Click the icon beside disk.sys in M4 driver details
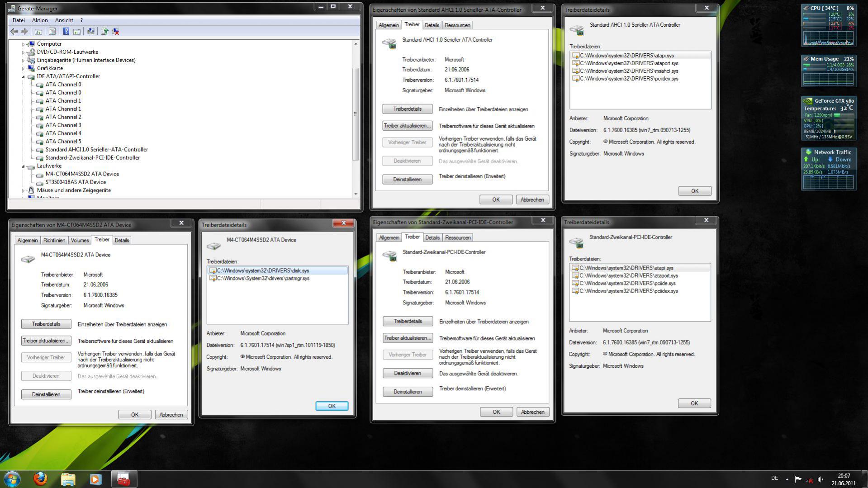The width and height of the screenshot is (868, 488). tap(213, 270)
